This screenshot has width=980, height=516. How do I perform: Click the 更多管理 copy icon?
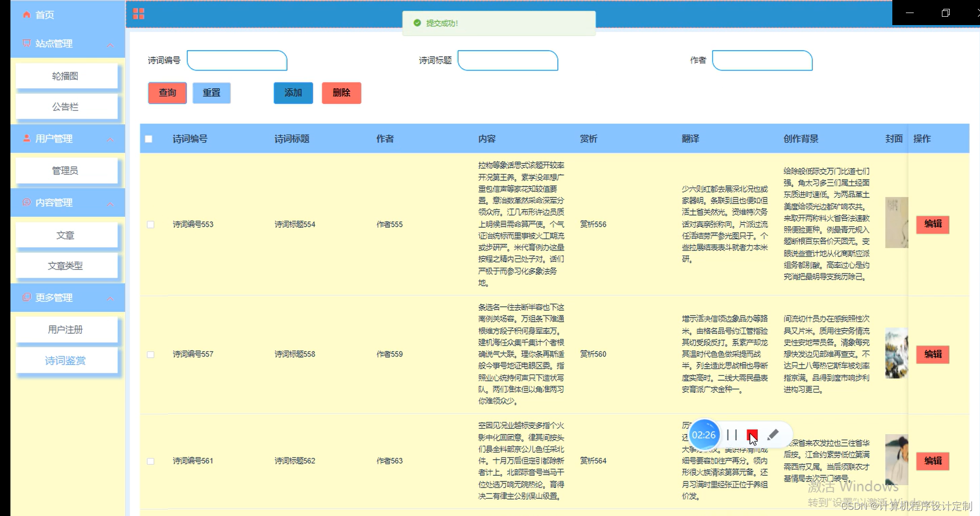27,297
